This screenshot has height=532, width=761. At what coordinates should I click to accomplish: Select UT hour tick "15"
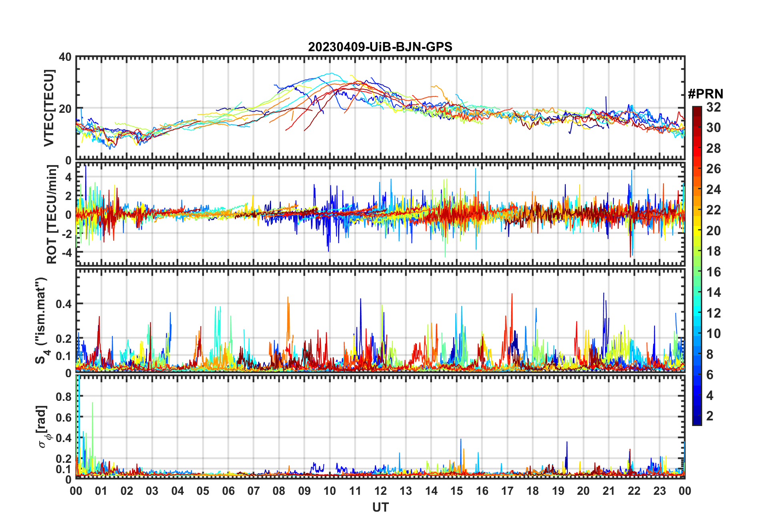click(457, 491)
